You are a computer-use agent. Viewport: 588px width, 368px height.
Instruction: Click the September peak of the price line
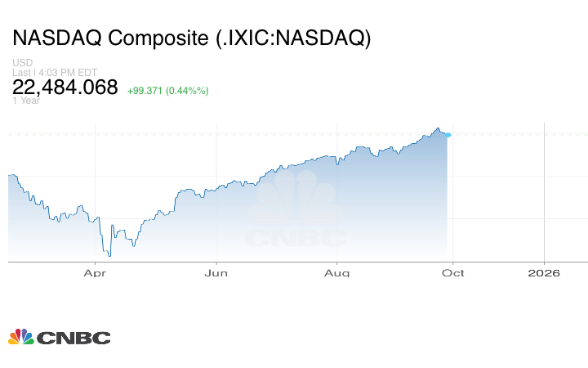pyautogui.click(x=438, y=128)
